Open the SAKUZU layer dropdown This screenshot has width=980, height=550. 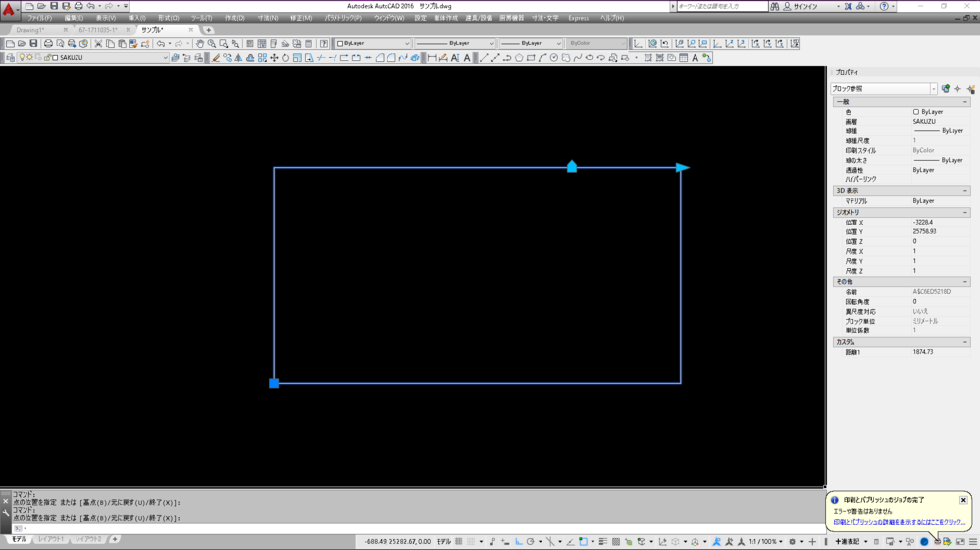click(165, 58)
